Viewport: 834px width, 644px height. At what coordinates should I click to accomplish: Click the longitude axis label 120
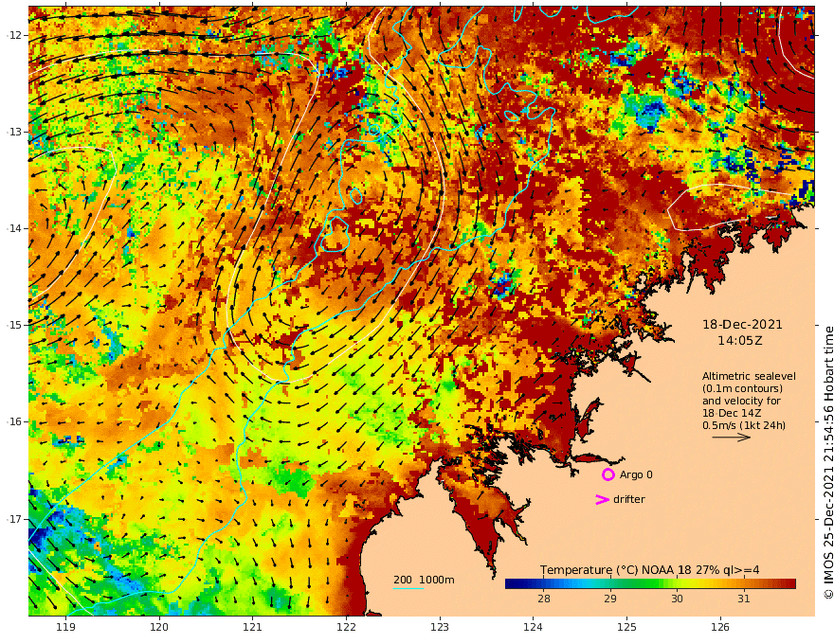pos(159,628)
